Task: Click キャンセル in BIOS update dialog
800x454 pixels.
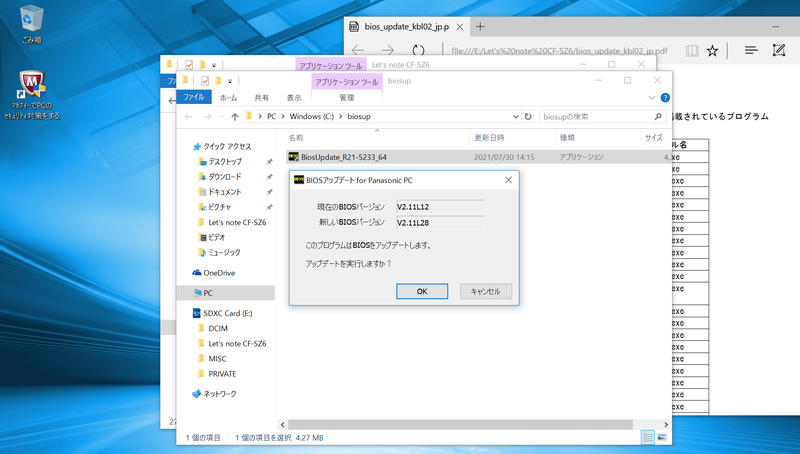Action: click(485, 291)
